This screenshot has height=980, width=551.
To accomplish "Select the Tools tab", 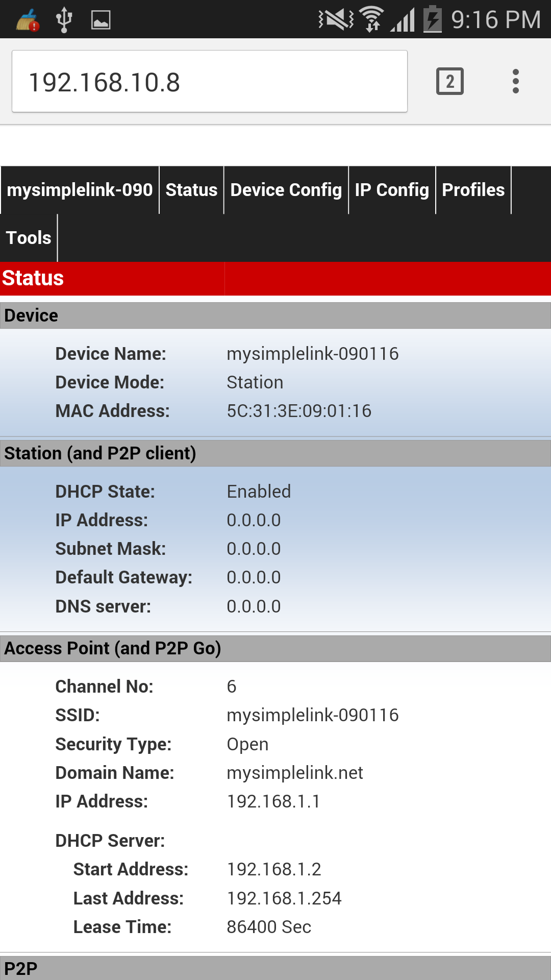I will click(29, 238).
